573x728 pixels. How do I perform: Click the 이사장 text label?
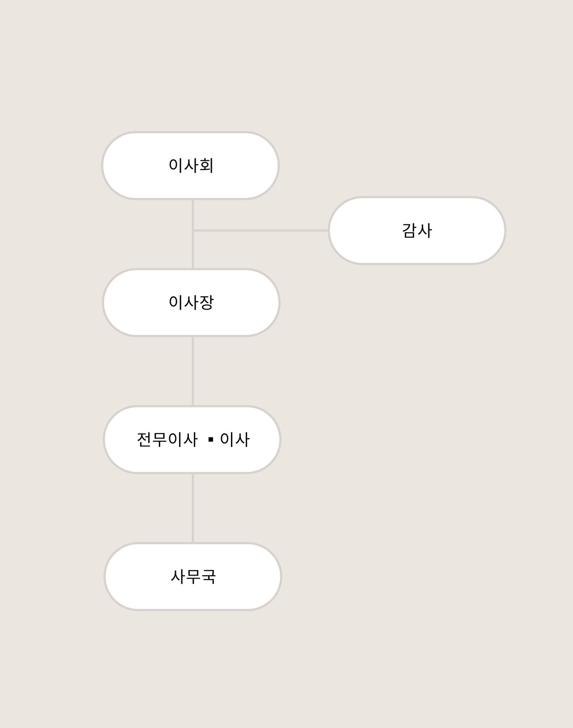[191, 303]
